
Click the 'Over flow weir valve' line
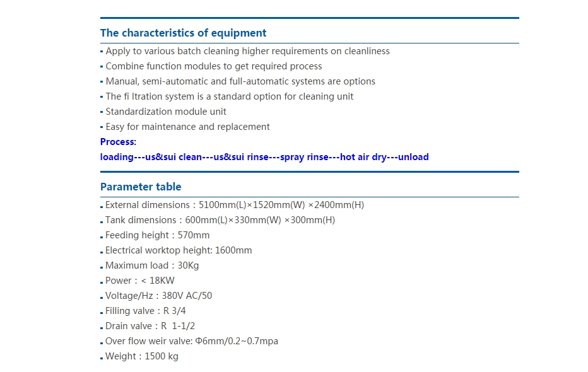coord(192,341)
